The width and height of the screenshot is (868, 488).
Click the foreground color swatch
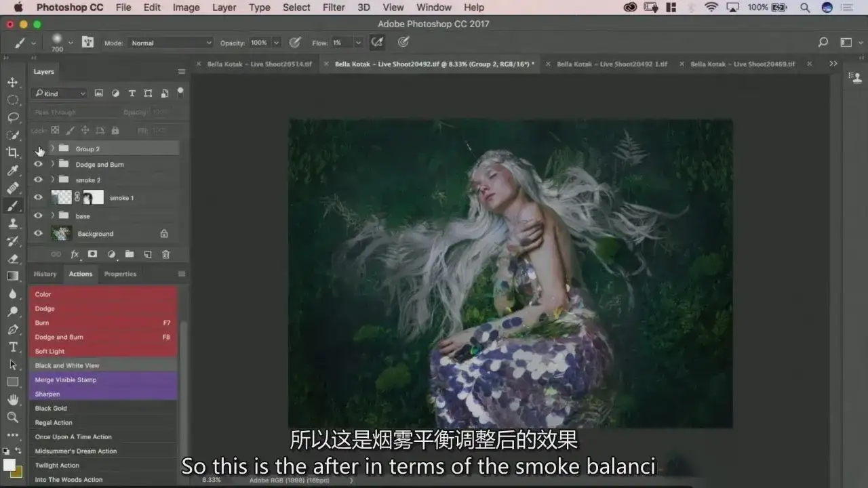(9, 464)
